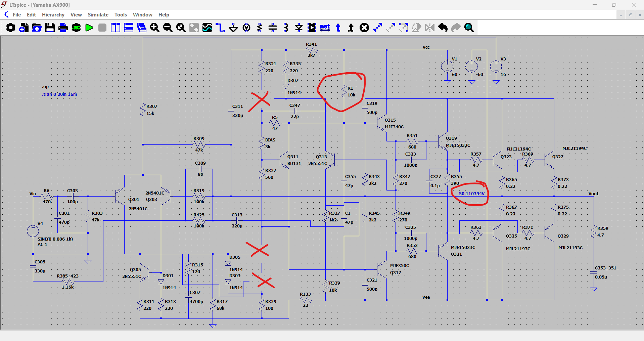Place a diode component
The image size is (644, 341).
click(299, 28)
